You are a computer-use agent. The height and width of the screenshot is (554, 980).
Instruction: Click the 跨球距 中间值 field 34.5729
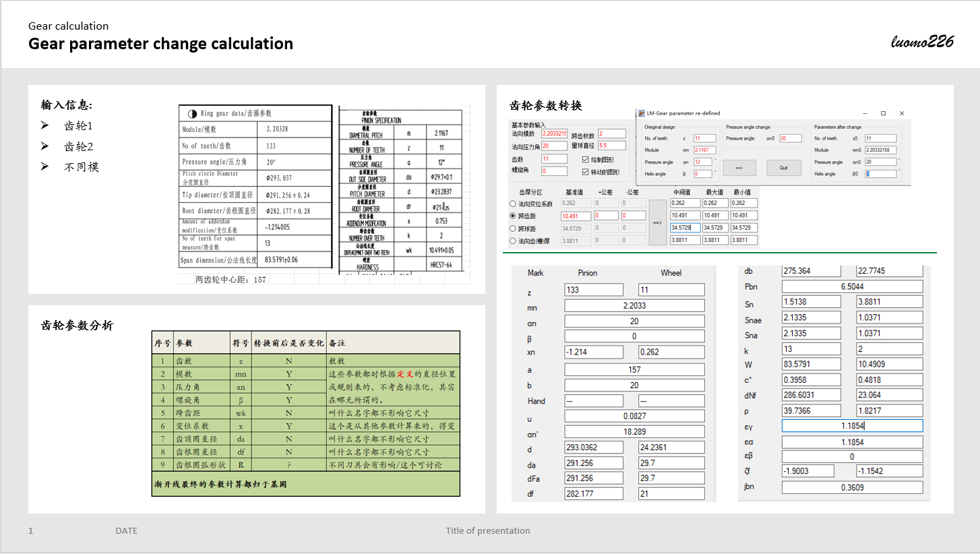685,228
